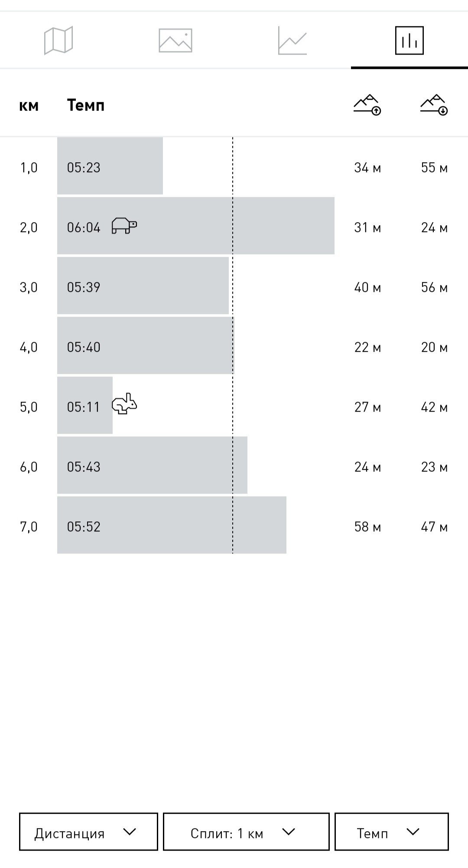Viewport: 468px width, 868px height.
Task: Tap the rabbit fastest-split icon
Action: [x=124, y=404]
